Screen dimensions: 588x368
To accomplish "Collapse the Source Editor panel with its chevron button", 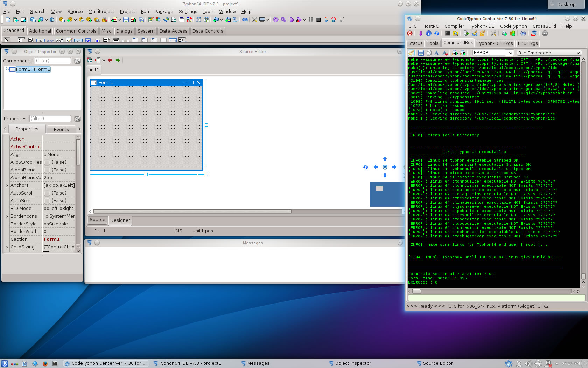I will tap(400, 52).
